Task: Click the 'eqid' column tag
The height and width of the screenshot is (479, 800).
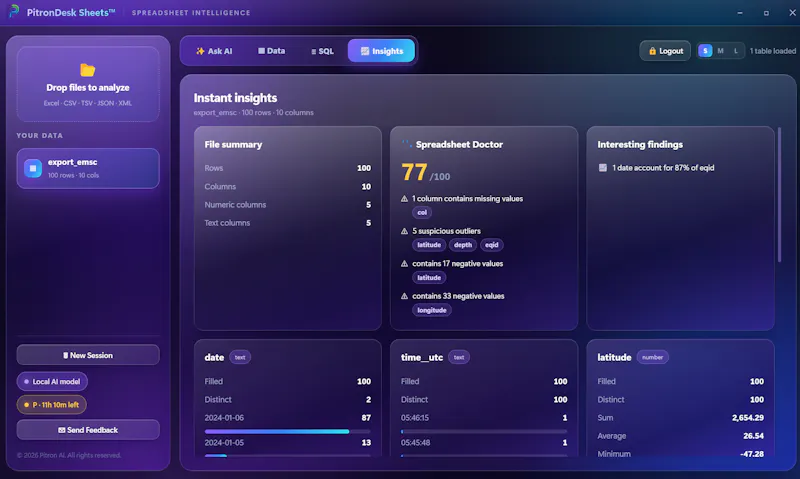Action: pyautogui.click(x=491, y=245)
